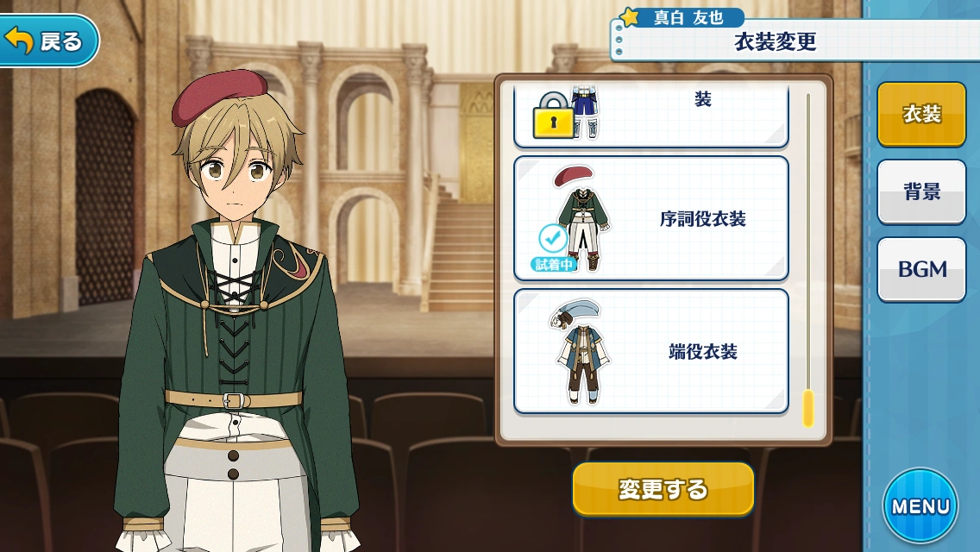This screenshot has width=980, height=552.
Task: Select the padlock icon on the locked outfit
Action: 553,115
